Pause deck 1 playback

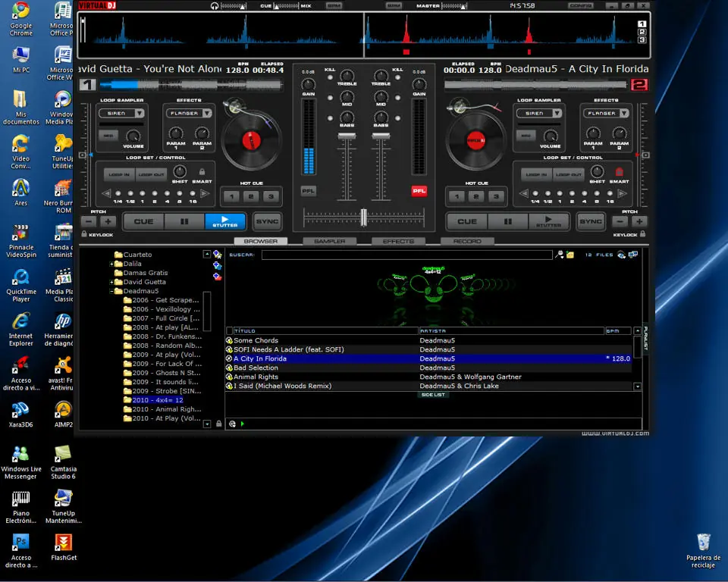point(184,221)
